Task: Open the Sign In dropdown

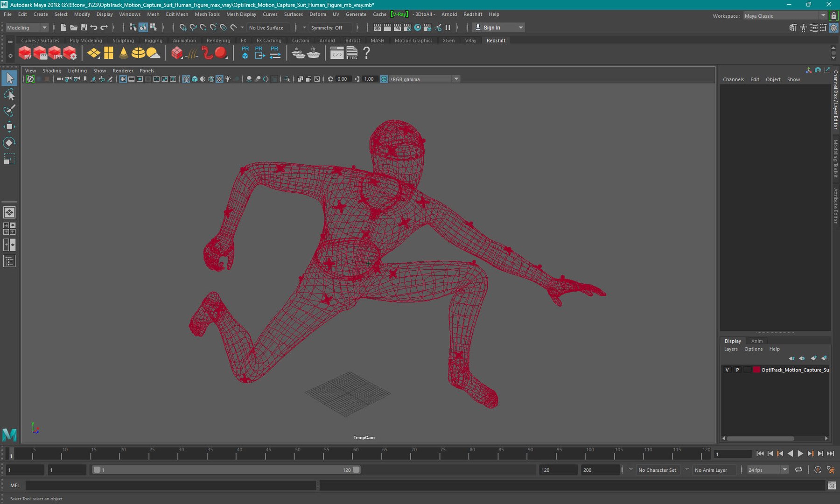Action: tap(498, 28)
